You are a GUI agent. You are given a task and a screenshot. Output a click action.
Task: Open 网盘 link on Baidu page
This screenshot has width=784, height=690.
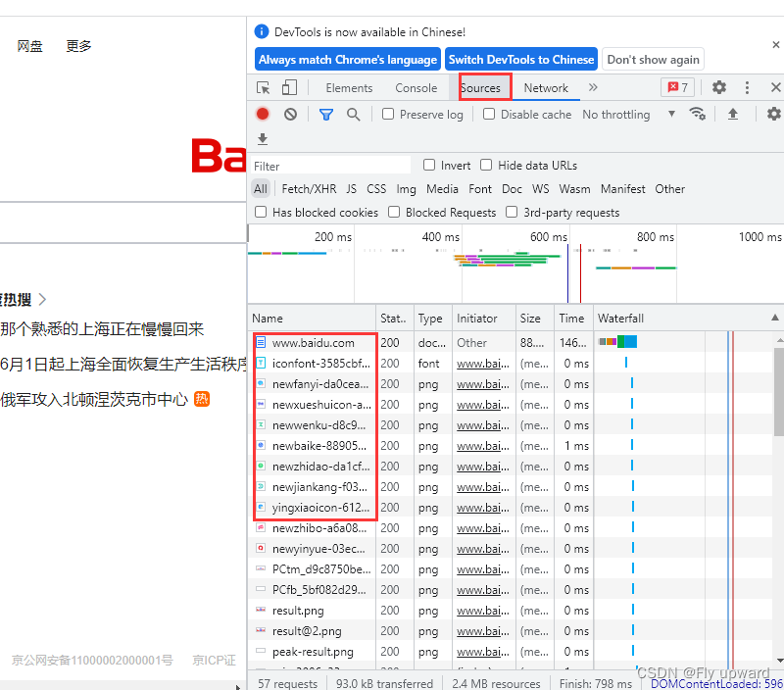(x=30, y=46)
